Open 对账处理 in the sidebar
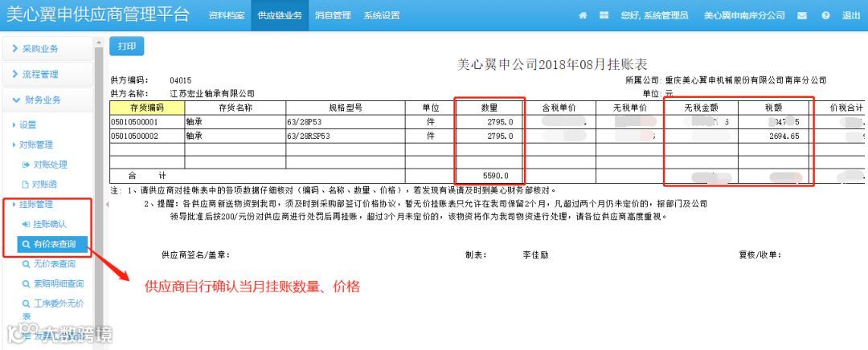Image resolution: width=868 pixels, height=350 pixels. (x=50, y=165)
